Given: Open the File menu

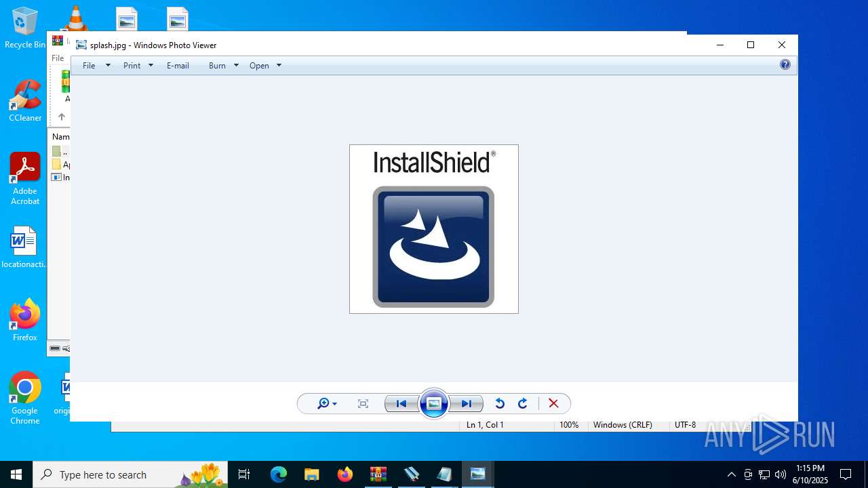Looking at the screenshot, I should point(89,66).
